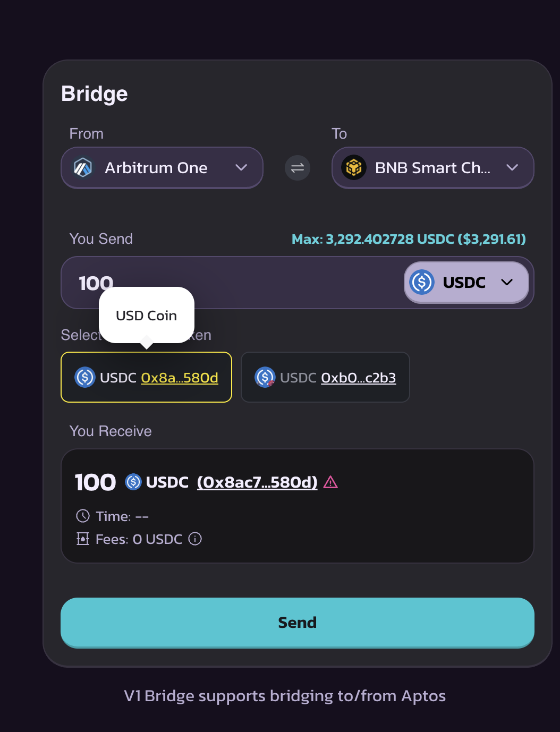Image resolution: width=560 pixels, height=732 pixels.
Task: Open the (0x8ac7...580d) receive address link
Action: click(x=257, y=482)
